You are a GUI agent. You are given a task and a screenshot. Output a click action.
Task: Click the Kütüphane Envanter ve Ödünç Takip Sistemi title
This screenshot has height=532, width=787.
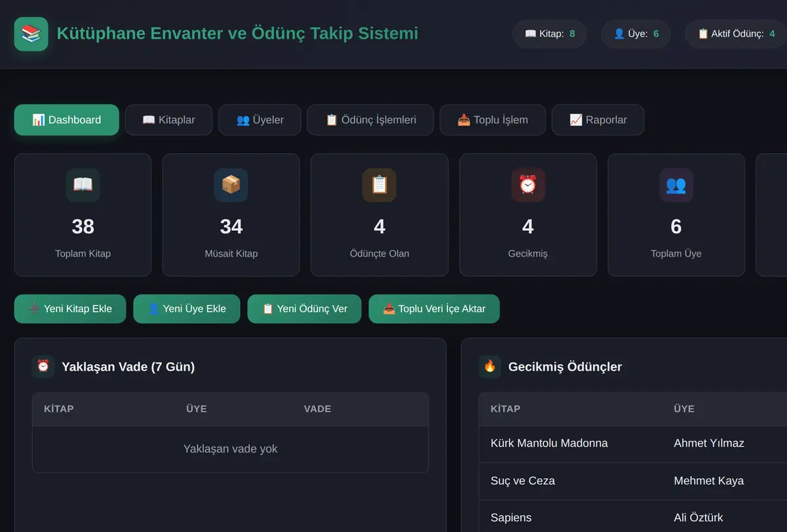[237, 33]
